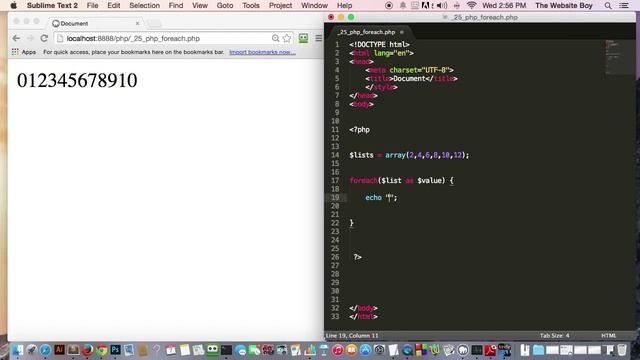Close the Document tab in Chrome

click(x=138, y=23)
